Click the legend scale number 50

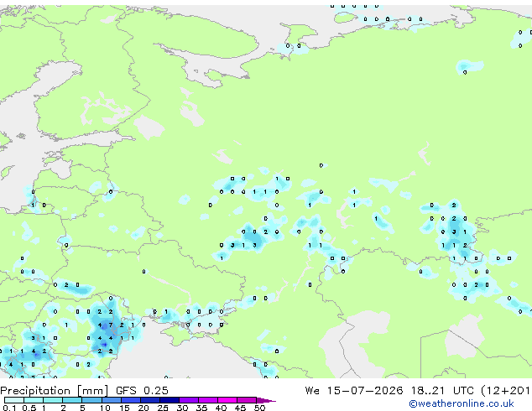(x=259, y=408)
